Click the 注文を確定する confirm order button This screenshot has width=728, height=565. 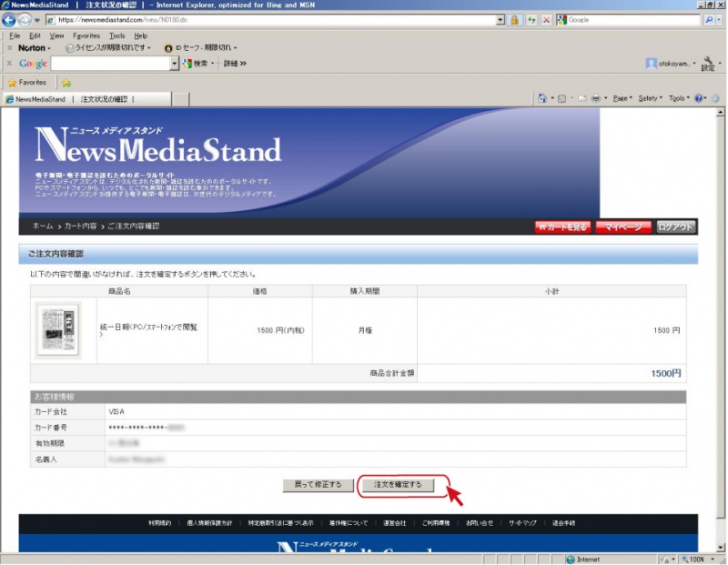click(x=398, y=485)
